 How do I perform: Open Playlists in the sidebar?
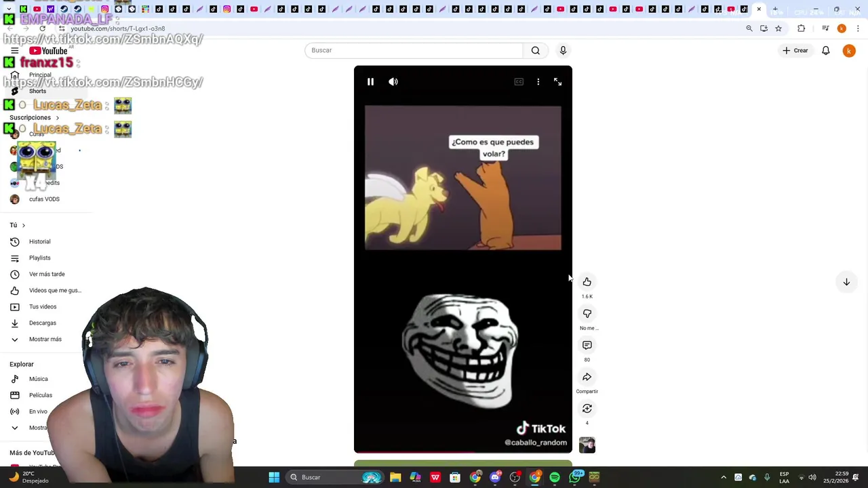coord(39,258)
